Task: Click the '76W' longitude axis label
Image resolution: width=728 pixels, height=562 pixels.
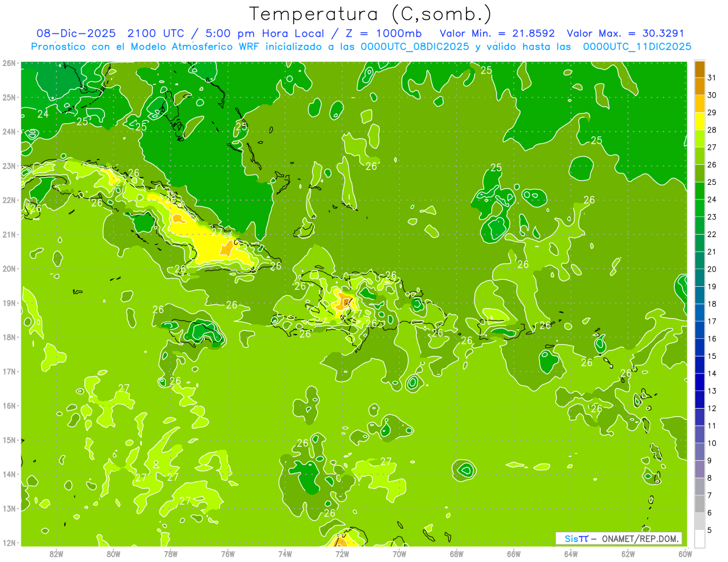Action: (x=227, y=554)
